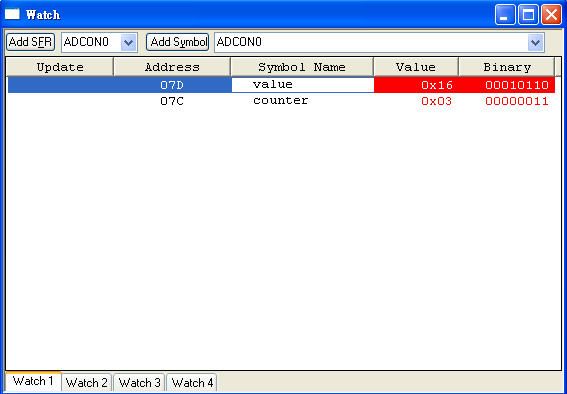Image resolution: width=567 pixels, height=394 pixels.
Task: Click the Watch window title bar icon
Action: 12,14
